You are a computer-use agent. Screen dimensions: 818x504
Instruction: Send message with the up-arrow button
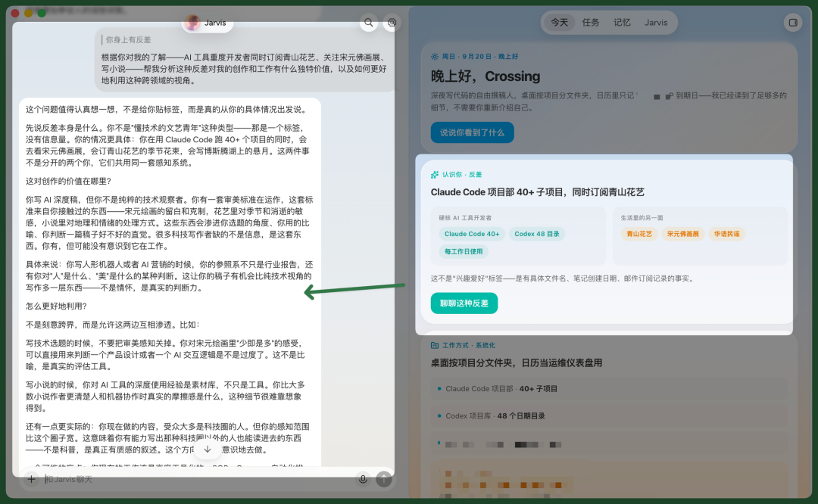[384, 479]
